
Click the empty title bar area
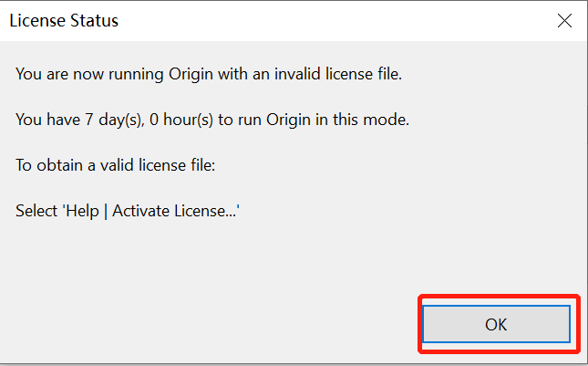pyautogui.click(x=319, y=20)
